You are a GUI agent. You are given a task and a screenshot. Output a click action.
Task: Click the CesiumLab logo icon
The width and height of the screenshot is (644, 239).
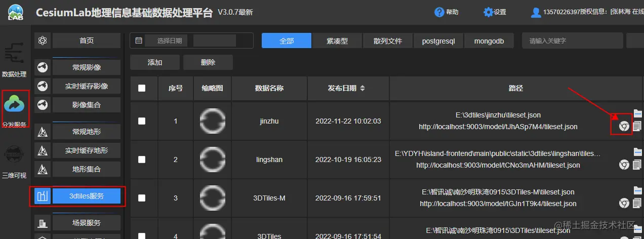click(15, 12)
